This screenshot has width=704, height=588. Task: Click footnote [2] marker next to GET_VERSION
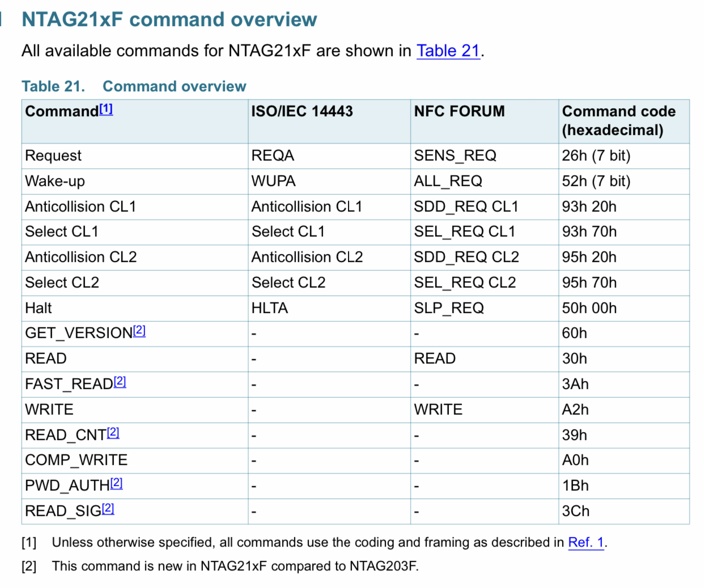click(x=139, y=331)
